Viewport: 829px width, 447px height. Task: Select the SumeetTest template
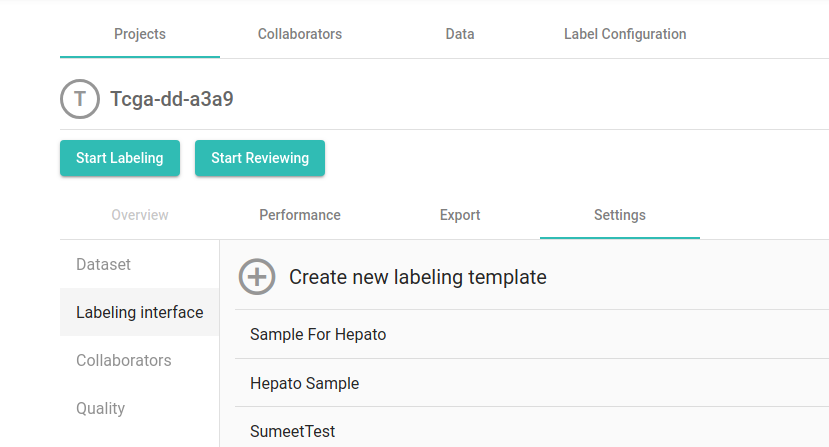(293, 431)
